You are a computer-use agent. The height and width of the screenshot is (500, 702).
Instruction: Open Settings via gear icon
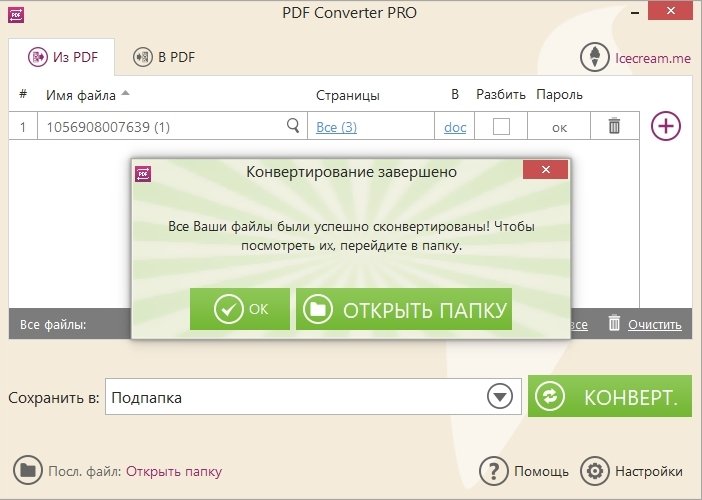pyautogui.click(x=595, y=471)
